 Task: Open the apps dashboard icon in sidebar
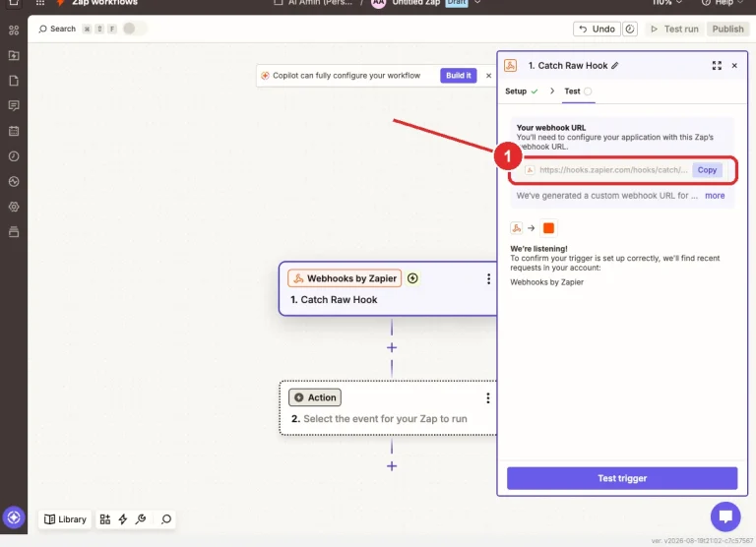pos(14,30)
